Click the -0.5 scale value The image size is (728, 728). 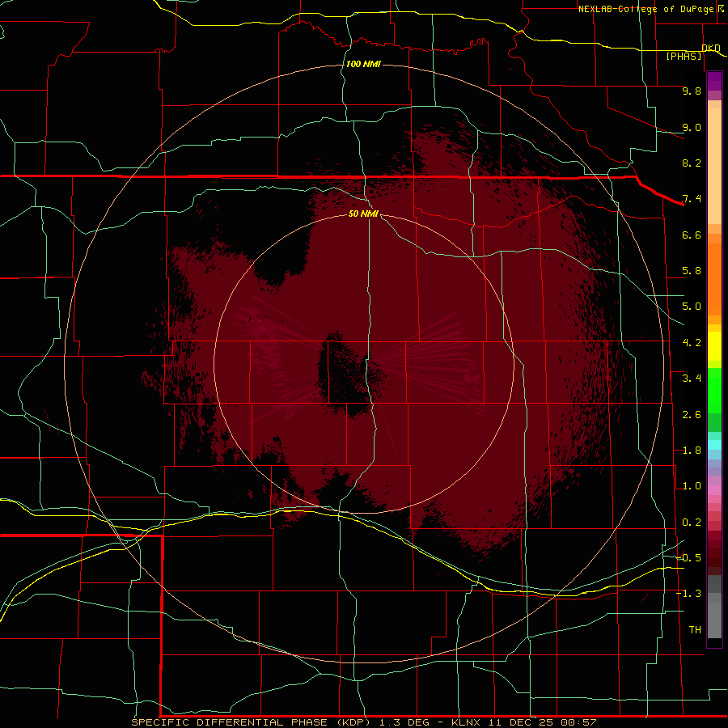pyautogui.click(x=689, y=558)
